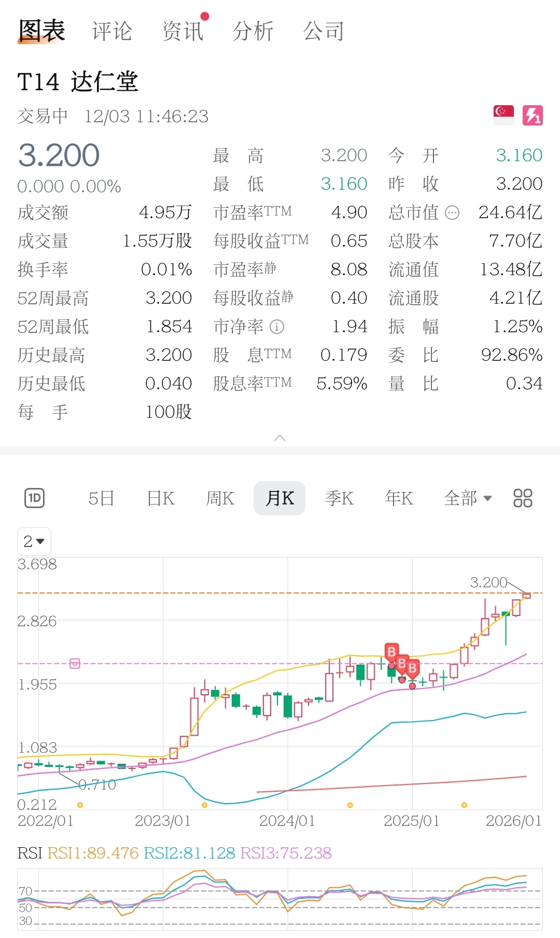This screenshot has width=560, height=938.
Task: Tap the 今开 value 3.160
Action: click(x=519, y=155)
